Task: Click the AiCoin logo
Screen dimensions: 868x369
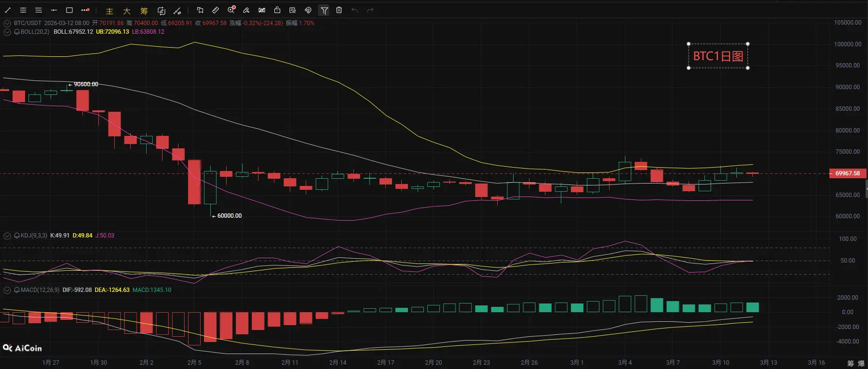Action: [x=23, y=348]
